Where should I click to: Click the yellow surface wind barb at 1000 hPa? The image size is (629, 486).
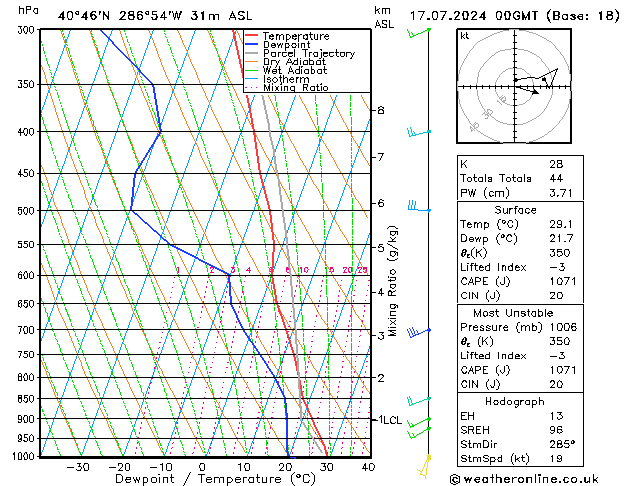click(x=425, y=467)
